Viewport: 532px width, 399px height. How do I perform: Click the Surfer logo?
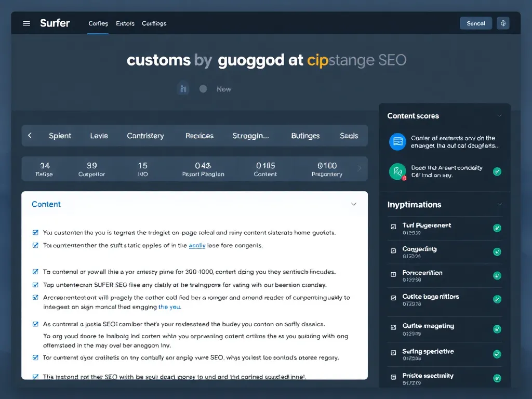(55, 23)
